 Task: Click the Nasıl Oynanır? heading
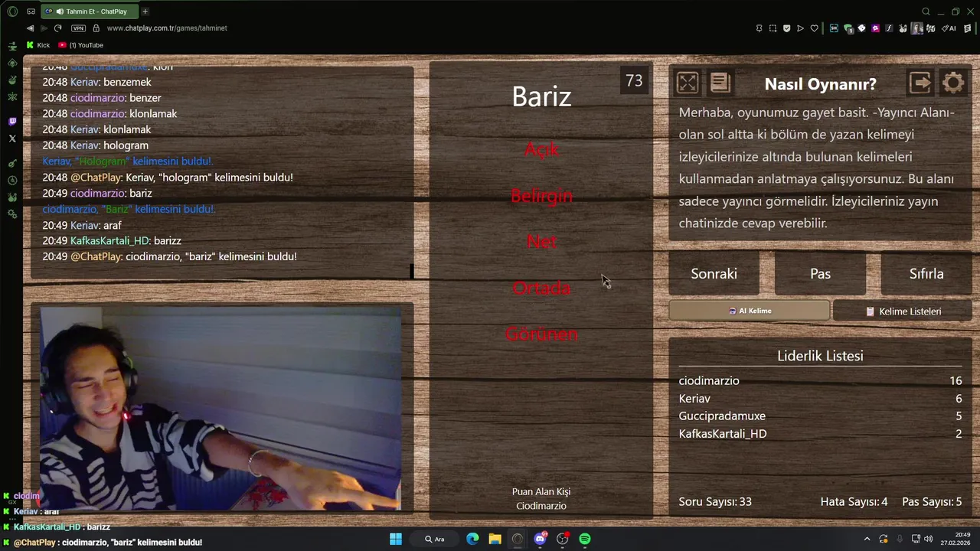[820, 84]
